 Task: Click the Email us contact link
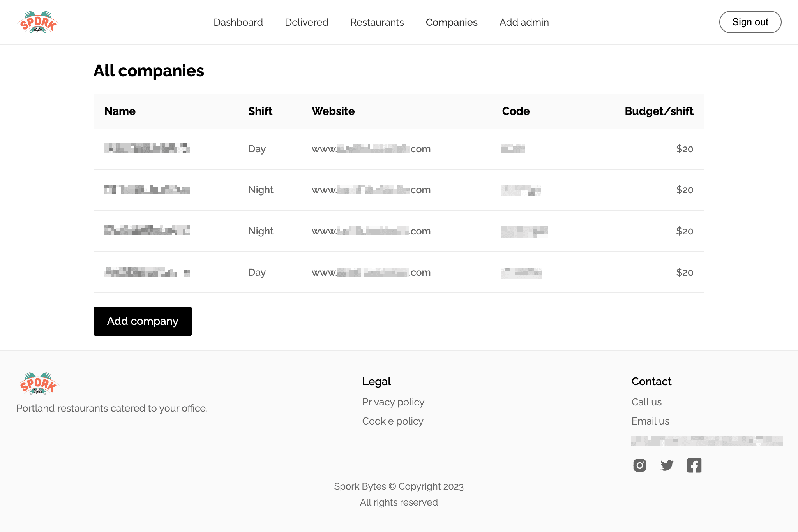[x=650, y=421]
